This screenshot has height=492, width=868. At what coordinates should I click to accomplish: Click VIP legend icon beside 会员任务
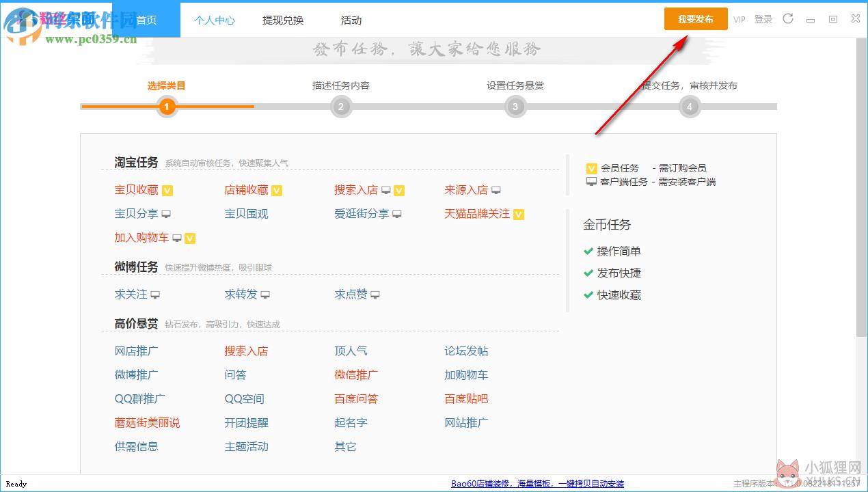[592, 169]
